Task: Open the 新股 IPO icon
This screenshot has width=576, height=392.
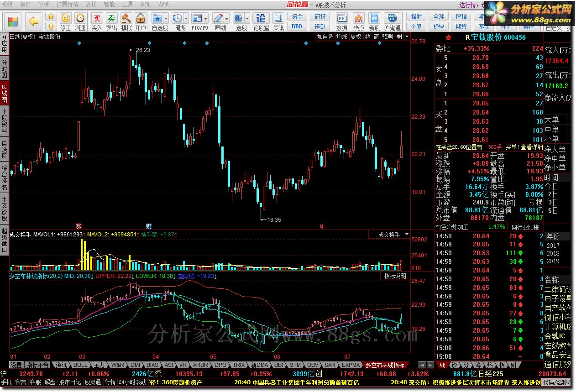Action: tap(375, 18)
